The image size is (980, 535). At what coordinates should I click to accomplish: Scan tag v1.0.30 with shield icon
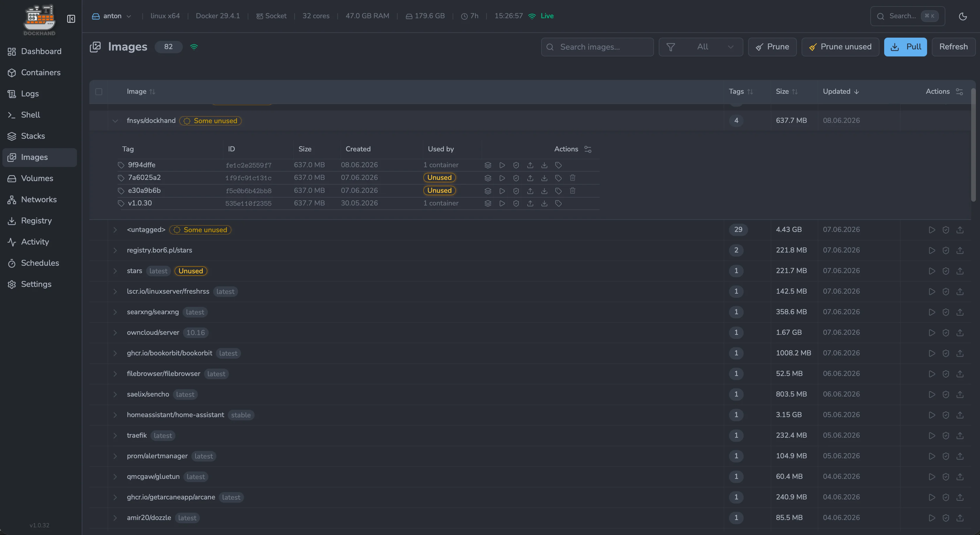[516, 203]
